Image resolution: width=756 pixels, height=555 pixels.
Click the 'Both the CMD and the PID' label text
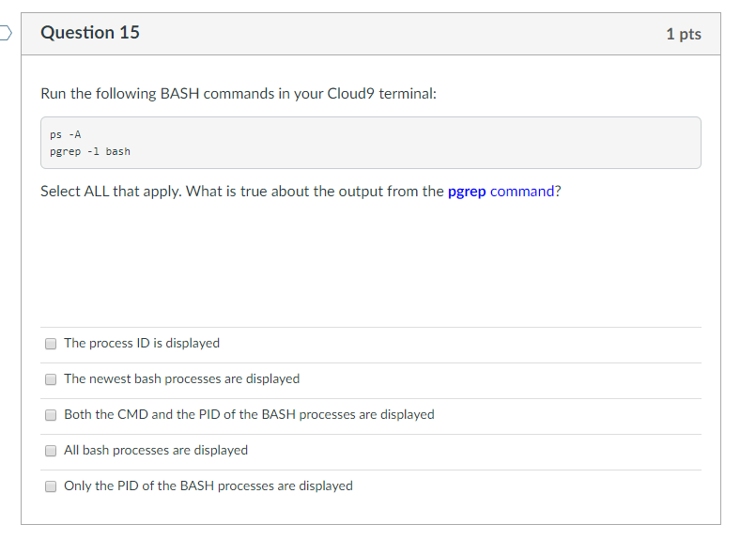[x=249, y=414]
